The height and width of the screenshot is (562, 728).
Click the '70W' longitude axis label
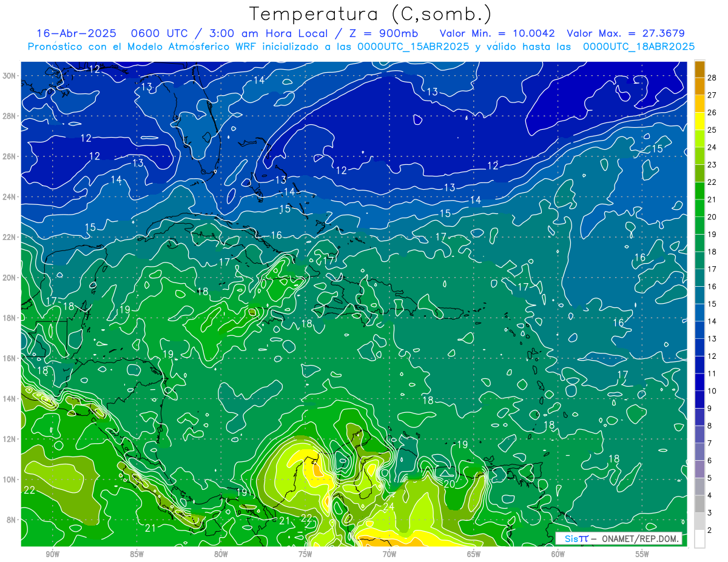389,554
